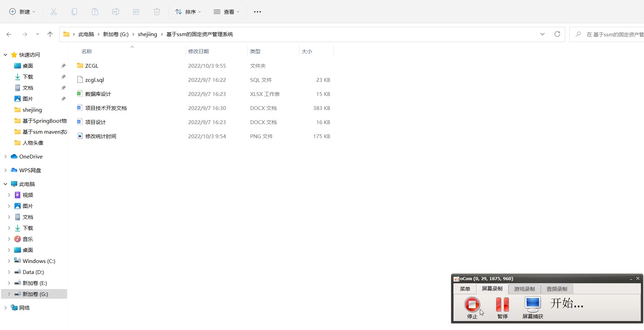Stop the oCam recording
The height and width of the screenshot is (330, 644).
coord(472,305)
